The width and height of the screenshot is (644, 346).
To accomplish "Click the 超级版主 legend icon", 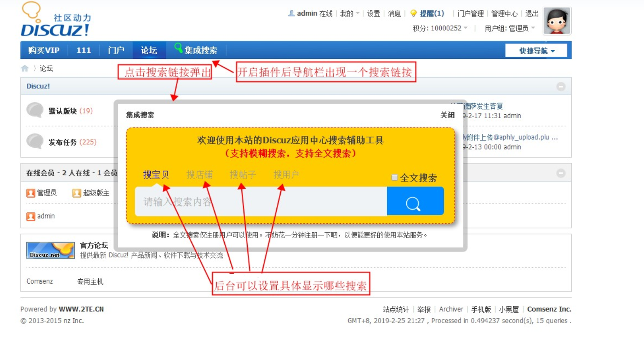I will tap(77, 193).
